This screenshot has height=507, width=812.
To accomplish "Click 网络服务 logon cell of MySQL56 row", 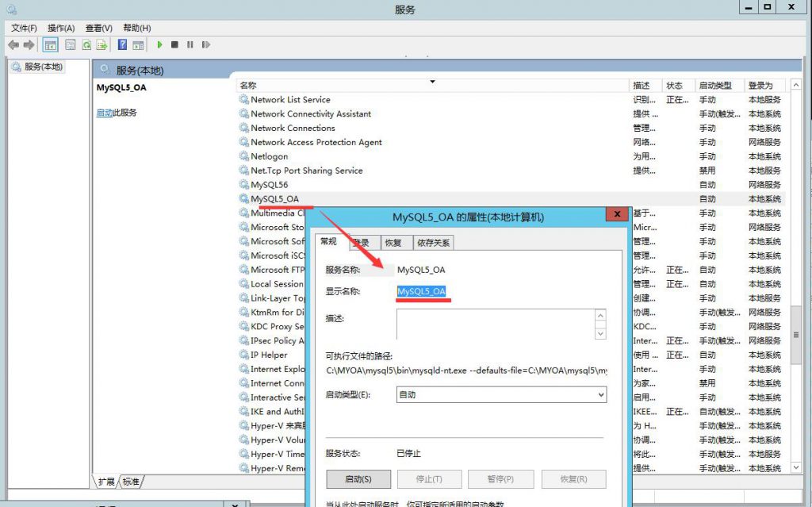I will (764, 184).
